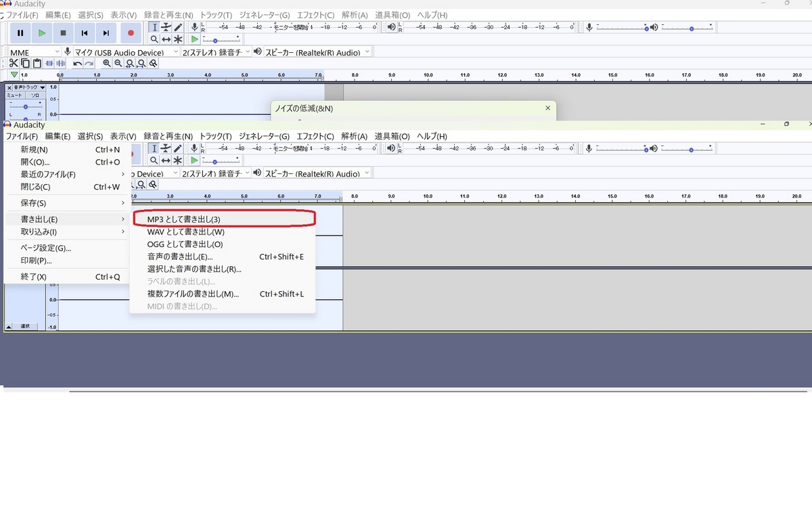Screen dimensions: 812x522
Task: Choose OGG として書き出し(O)
Action: 223,244
